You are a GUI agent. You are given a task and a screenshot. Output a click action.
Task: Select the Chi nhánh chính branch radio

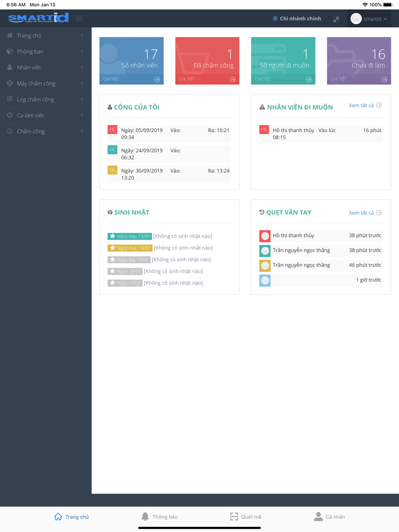pyautogui.click(x=275, y=18)
